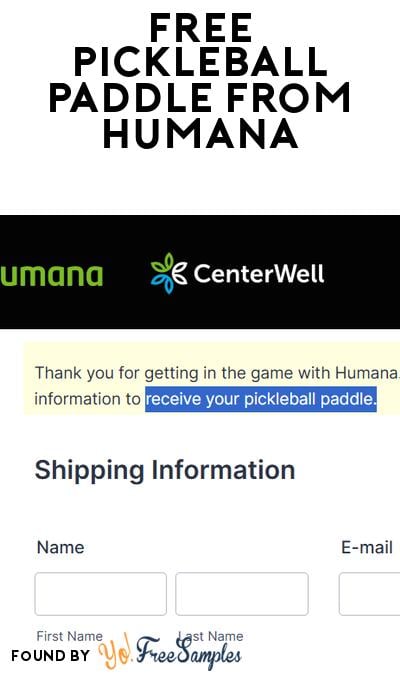Click the CenterWell wordmark text
This screenshot has width=400, height=675.
coord(259,273)
